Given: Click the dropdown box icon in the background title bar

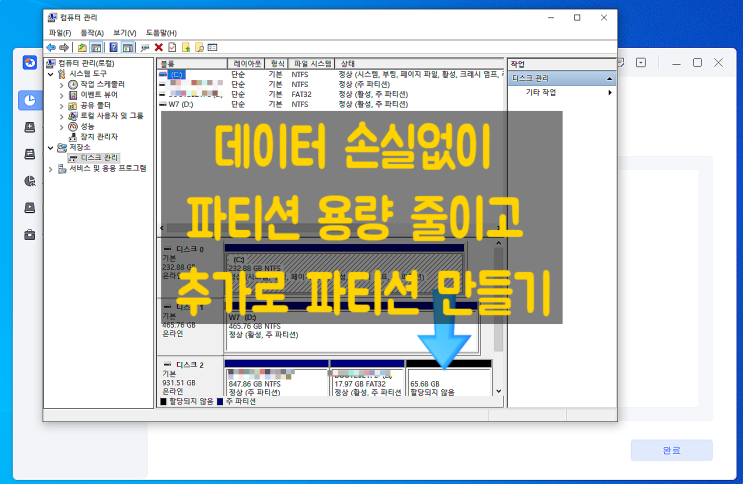Looking at the screenshot, I should pos(641,63).
